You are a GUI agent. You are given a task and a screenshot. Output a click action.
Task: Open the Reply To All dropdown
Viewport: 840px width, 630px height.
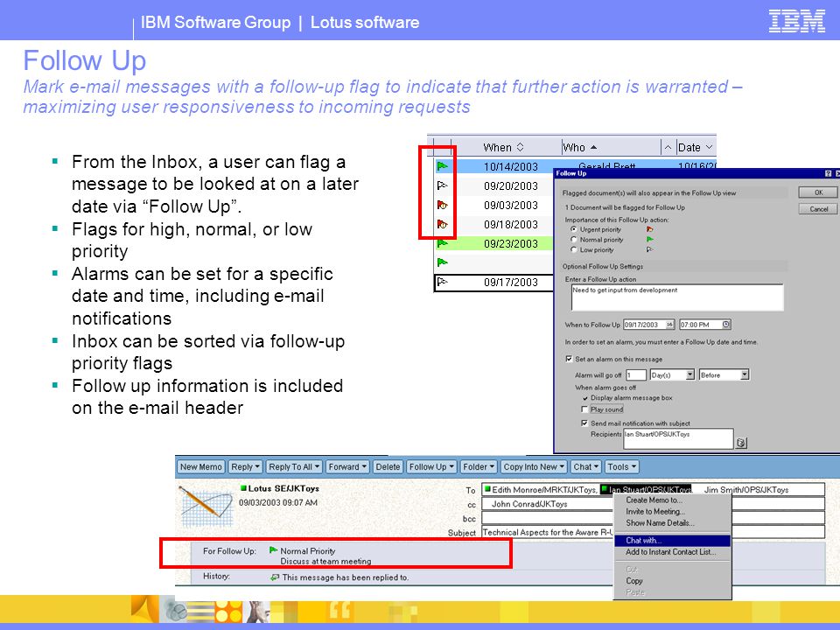coord(294,466)
